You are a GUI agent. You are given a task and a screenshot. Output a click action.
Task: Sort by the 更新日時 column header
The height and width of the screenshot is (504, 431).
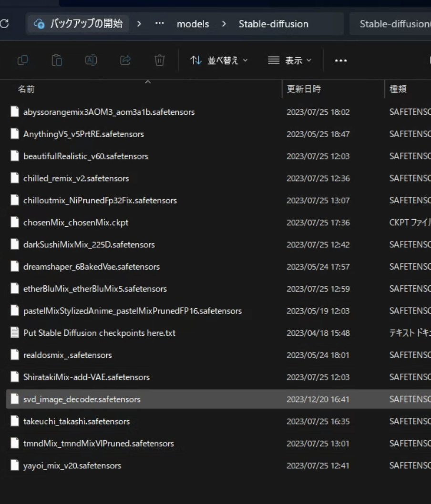(304, 89)
